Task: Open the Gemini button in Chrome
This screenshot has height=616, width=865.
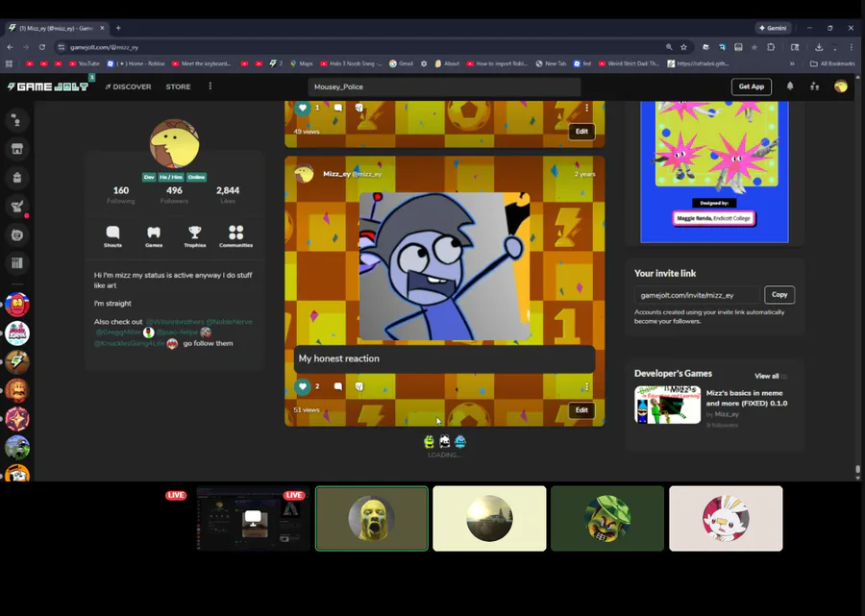Action: pos(774,28)
